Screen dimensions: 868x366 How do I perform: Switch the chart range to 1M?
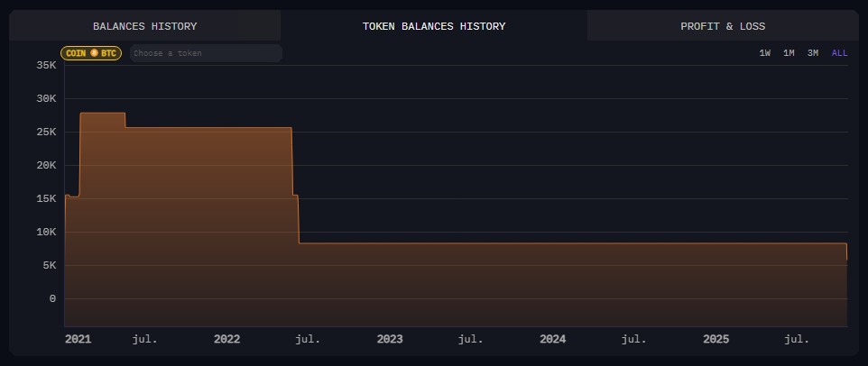(x=789, y=53)
